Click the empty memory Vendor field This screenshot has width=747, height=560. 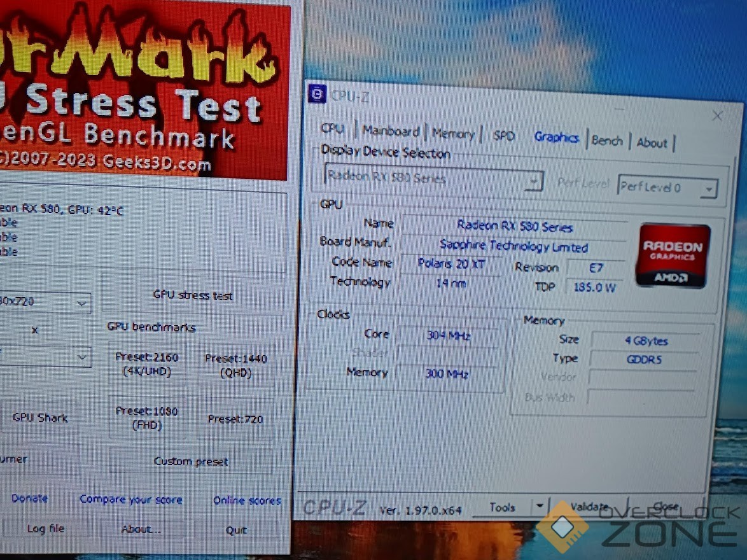[x=642, y=379]
